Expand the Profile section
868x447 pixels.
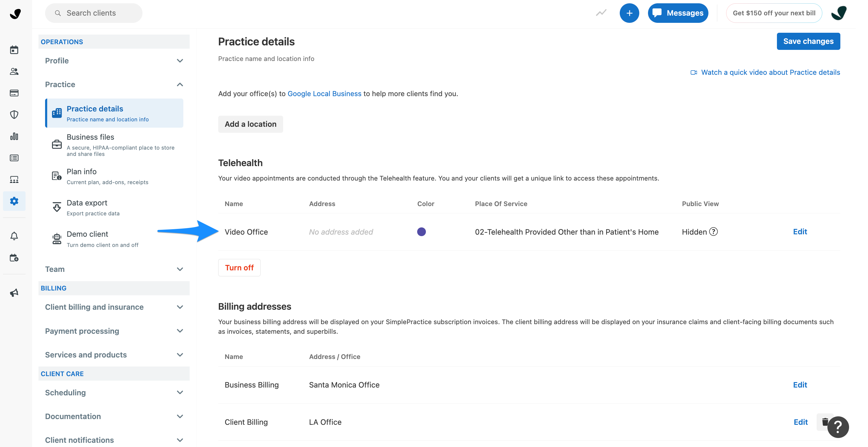pos(180,61)
